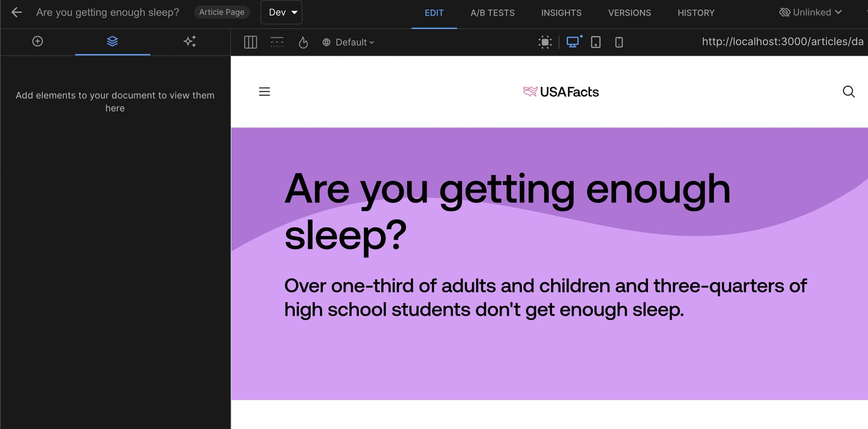Viewport: 868px width, 429px height.
Task: Select the tablet preview device
Action: pyautogui.click(x=596, y=42)
